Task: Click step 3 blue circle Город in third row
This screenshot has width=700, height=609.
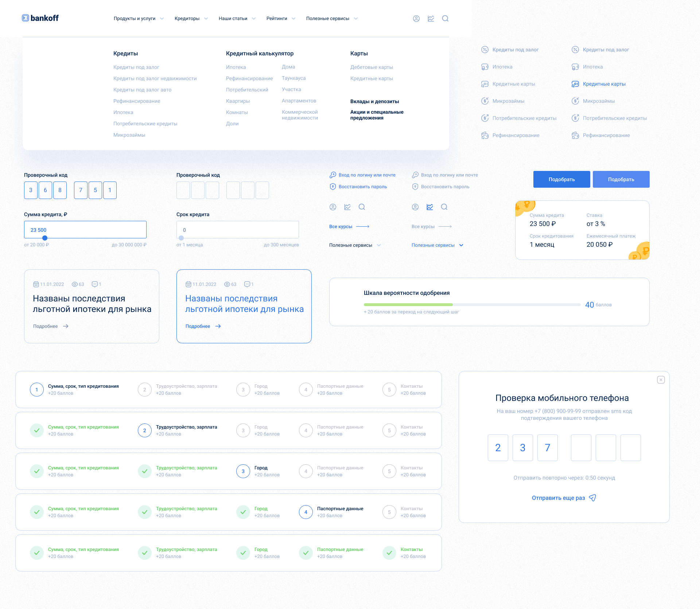Action: point(243,471)
